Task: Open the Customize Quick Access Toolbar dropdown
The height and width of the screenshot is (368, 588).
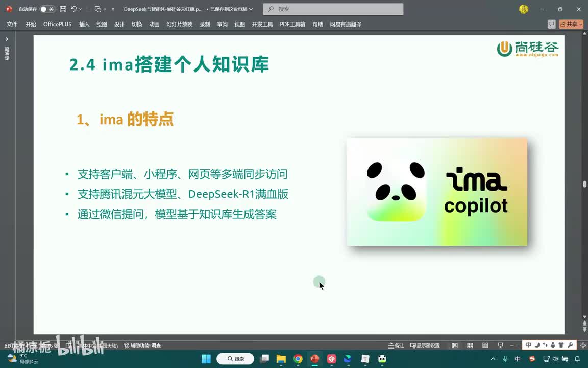Action: (113, 9)
